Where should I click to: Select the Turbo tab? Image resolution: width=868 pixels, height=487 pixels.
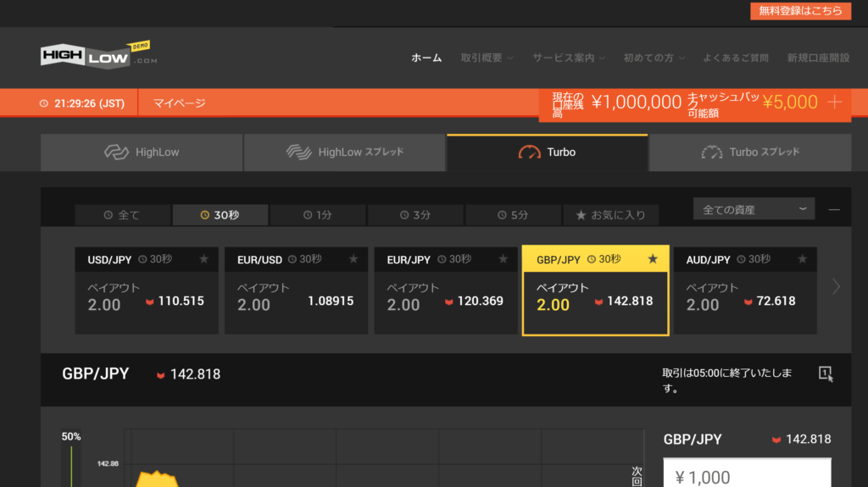[x=547, y=152]
